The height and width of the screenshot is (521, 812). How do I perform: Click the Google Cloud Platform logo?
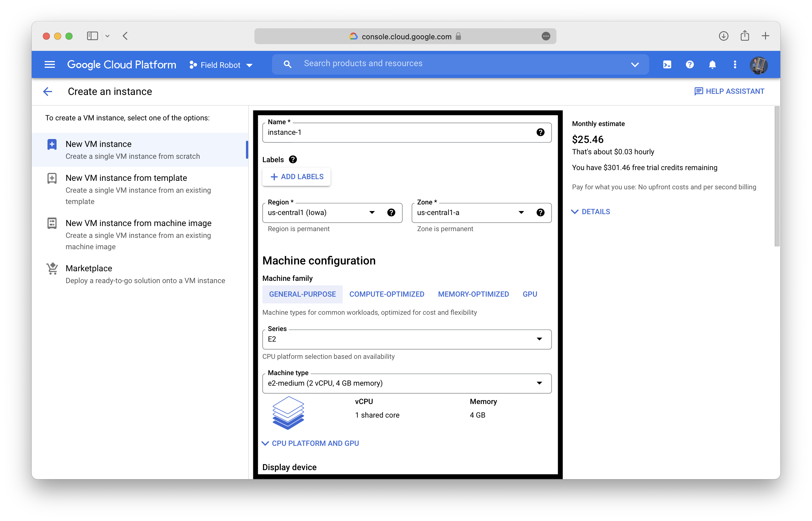click(122, 64)
